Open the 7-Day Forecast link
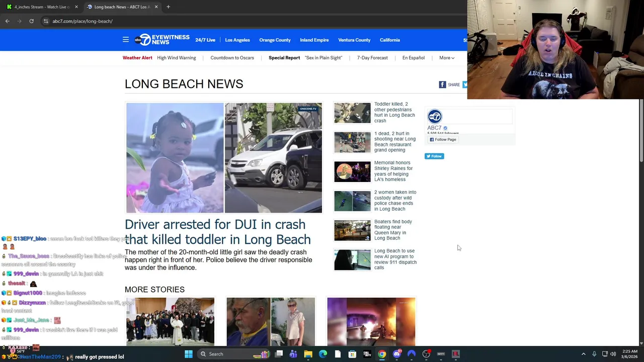This screenshot has height=362, width=644. click(x=372, y=58)
